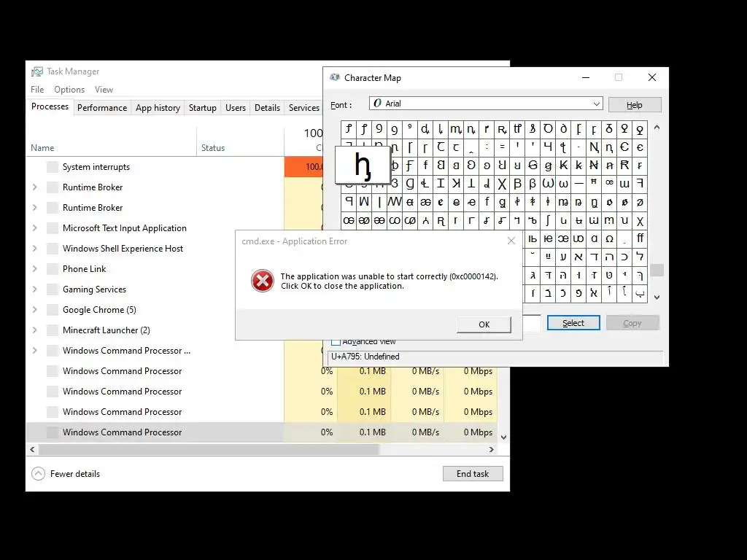Expand the Gaming Services process group

(x=35, y=289)
